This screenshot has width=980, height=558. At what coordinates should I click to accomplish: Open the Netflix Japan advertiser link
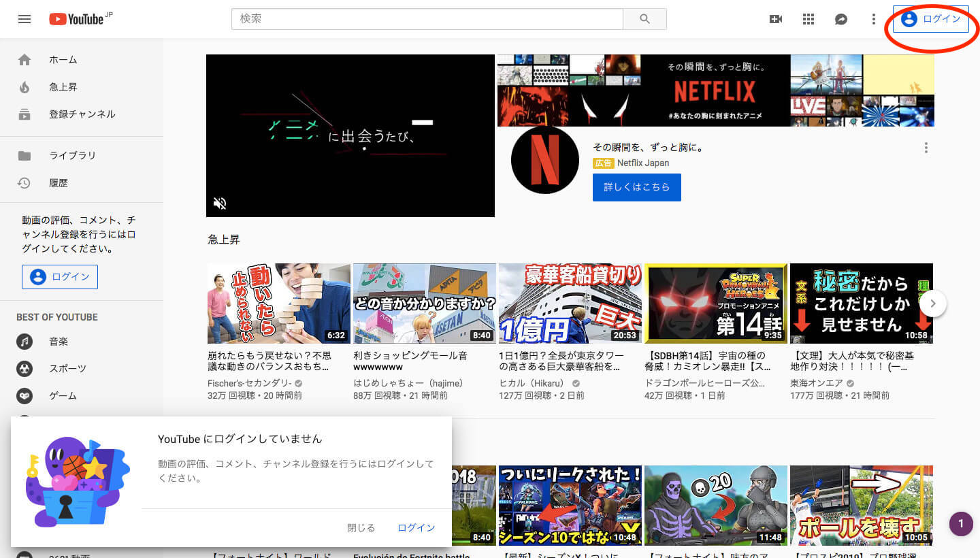643,163
